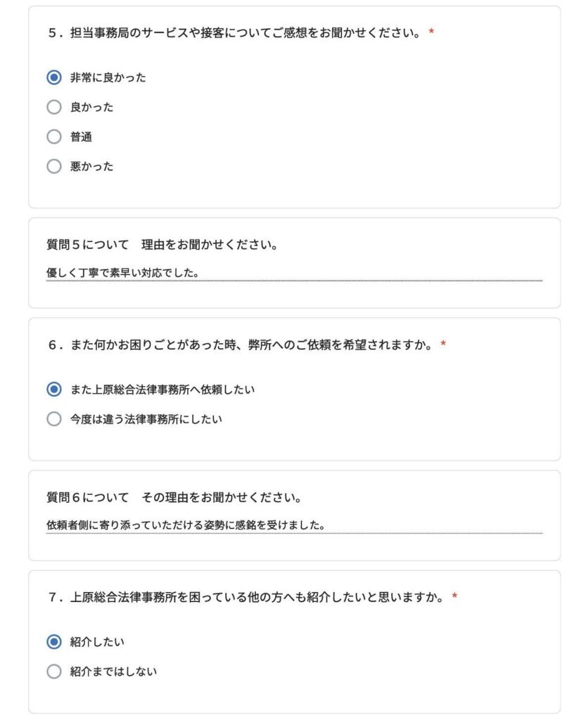The width and height of the screenshot is (588, 720).
Task: Click the 悪かった label text
Action: pos(92,166)
